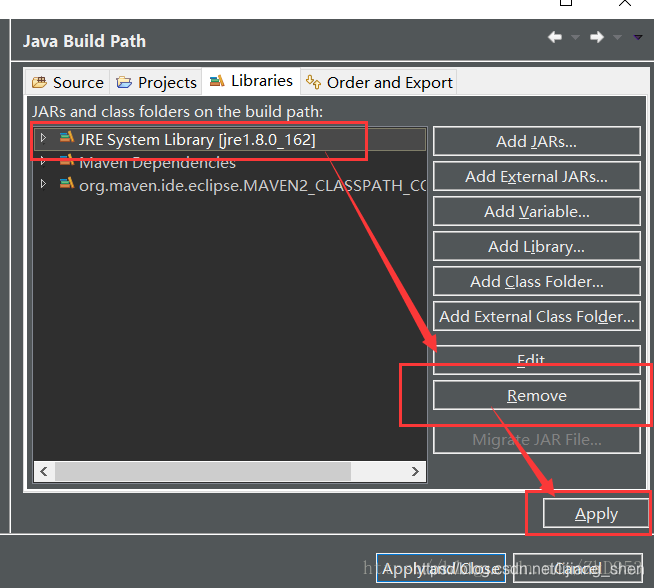
Task: Open the back history dropdown arrow
Action: coord(576,38)
